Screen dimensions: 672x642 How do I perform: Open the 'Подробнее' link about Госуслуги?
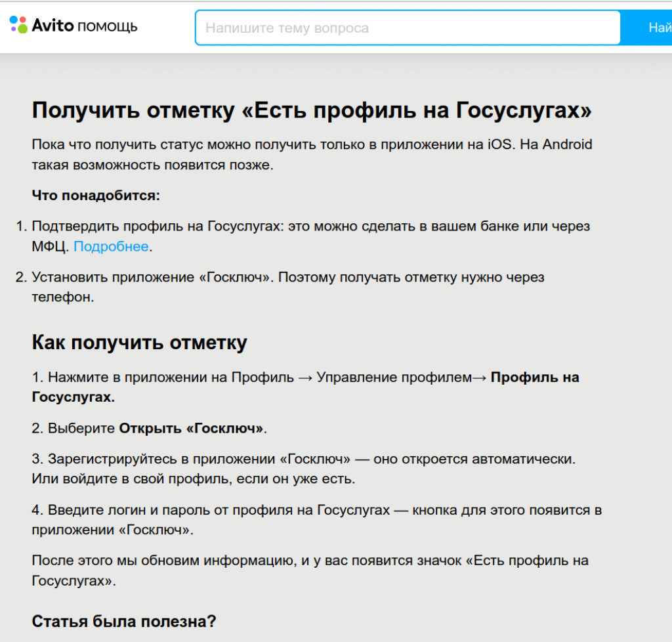click(x=111, y=246)
